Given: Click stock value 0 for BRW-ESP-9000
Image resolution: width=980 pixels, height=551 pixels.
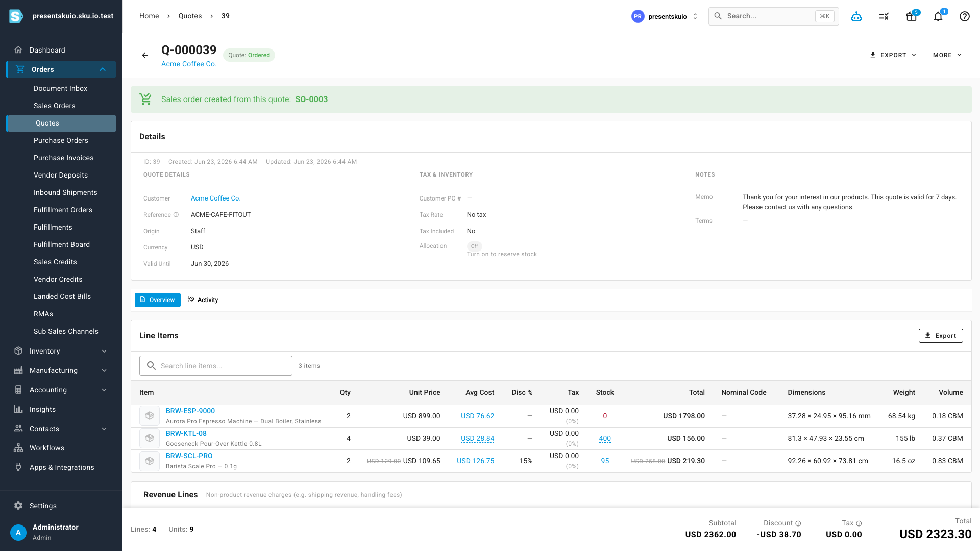Looking at the screenshot, I should [605, 416].
